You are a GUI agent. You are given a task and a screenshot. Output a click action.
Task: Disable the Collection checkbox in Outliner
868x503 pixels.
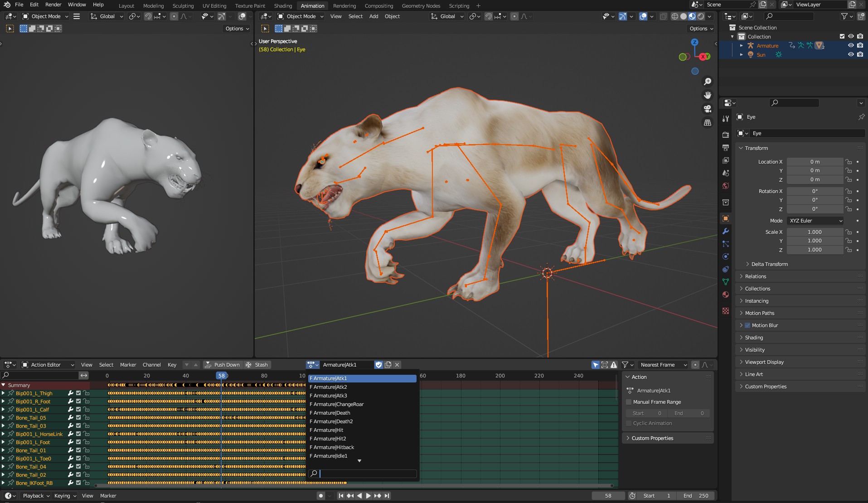click(x=841, y=36)
